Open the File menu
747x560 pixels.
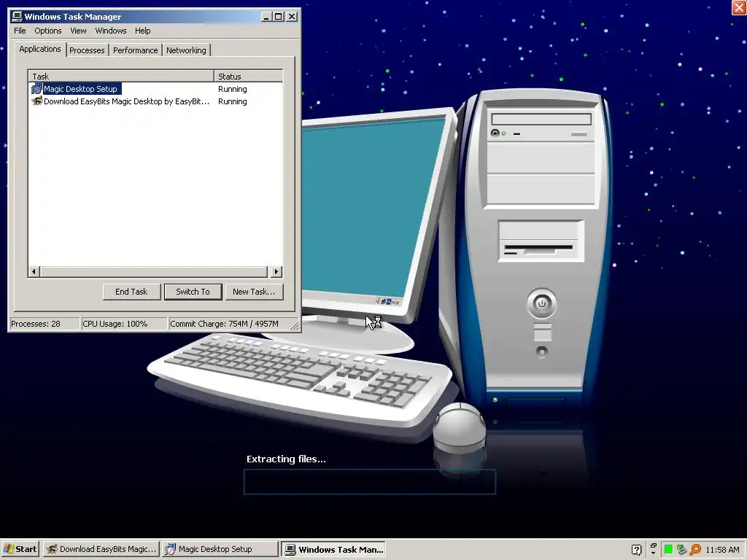(20, 31)
